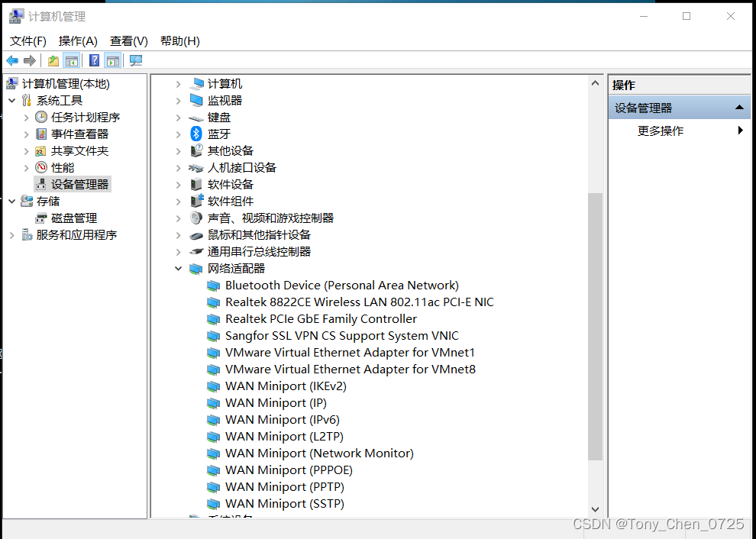
Task: Select WAN Miniport (IKEv2)
Action: (286, 386)
